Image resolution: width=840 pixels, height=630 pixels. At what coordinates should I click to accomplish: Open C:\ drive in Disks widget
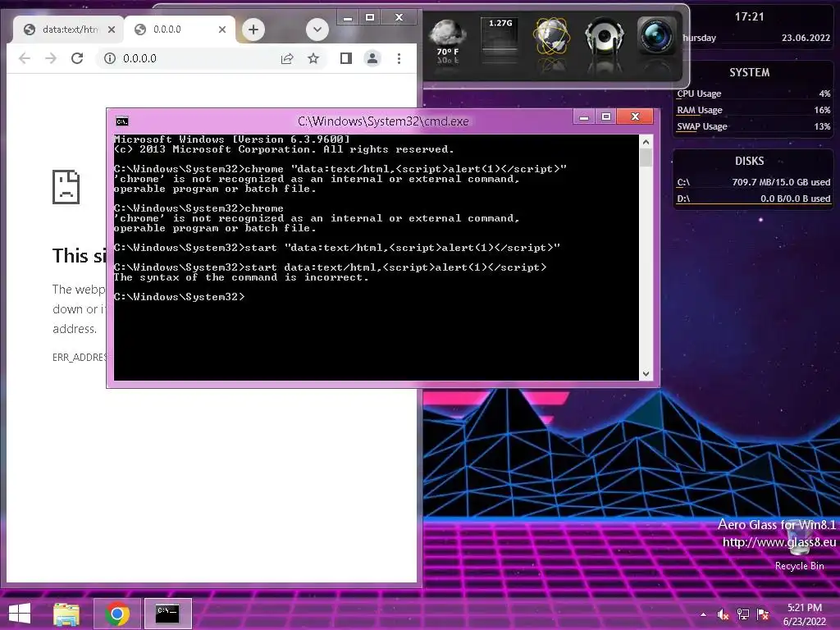click(x=753, y=182)
